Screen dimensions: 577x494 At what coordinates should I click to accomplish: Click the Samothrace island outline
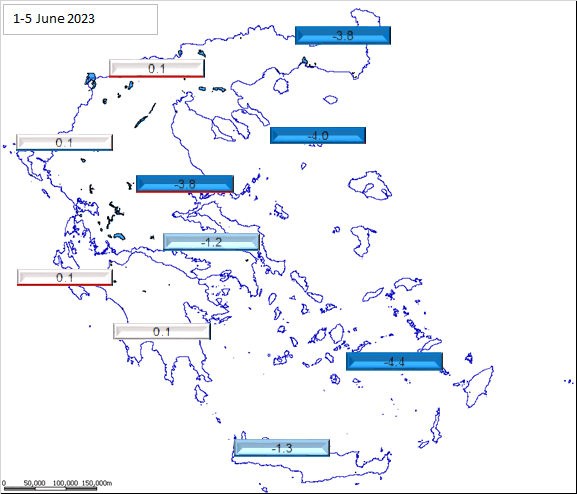point(330,100)
